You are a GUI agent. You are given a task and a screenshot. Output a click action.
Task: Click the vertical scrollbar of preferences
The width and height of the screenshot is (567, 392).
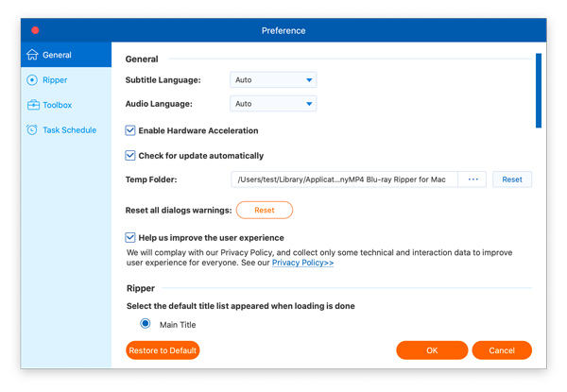[539, 91]
